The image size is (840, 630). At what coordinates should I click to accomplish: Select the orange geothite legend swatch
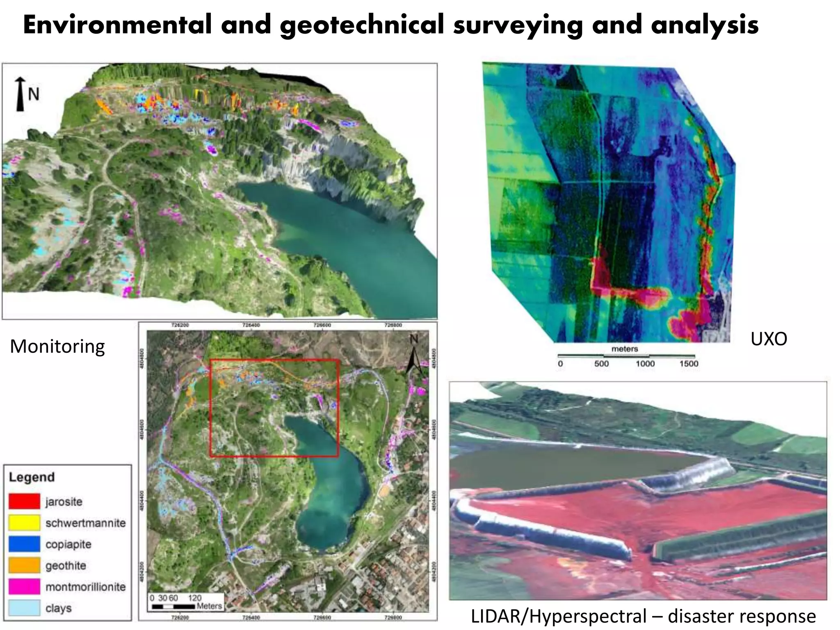point(24,565)
